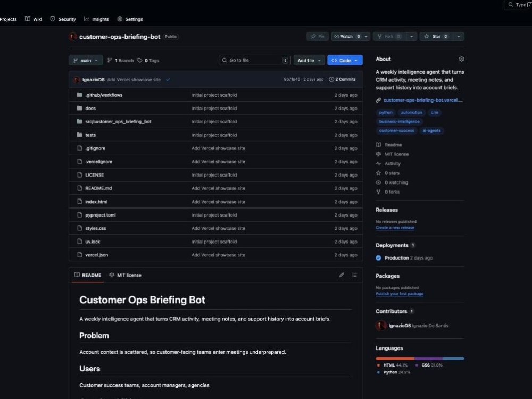Click the contributor avatar in Contributors section

coord(381,326)
